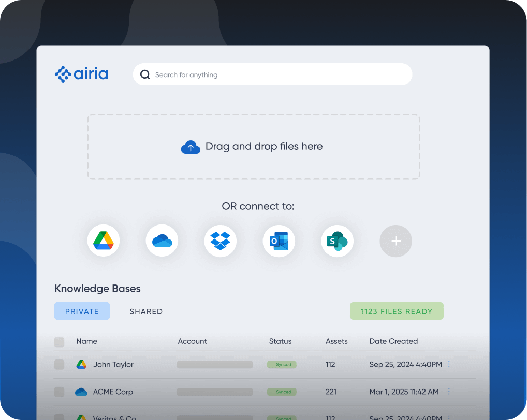The image size is (527, 420).
Task: Focus the Search for anything field
Action: point(273,74)
